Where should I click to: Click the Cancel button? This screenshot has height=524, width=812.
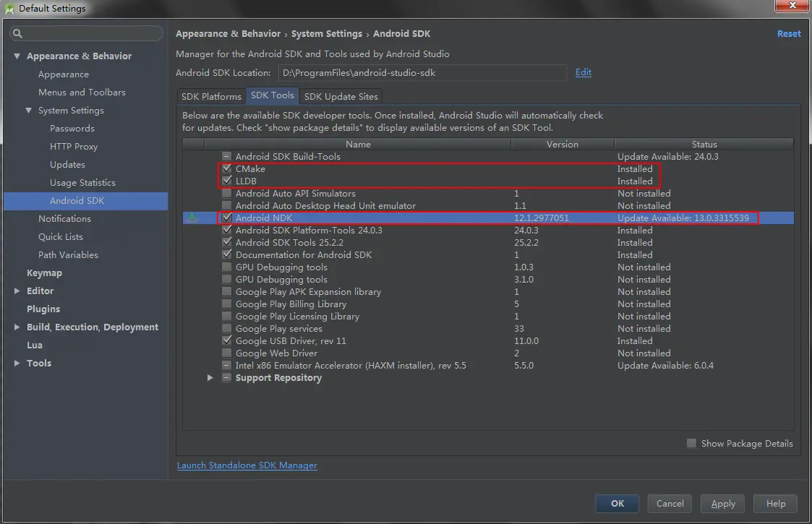pos(670,503)
